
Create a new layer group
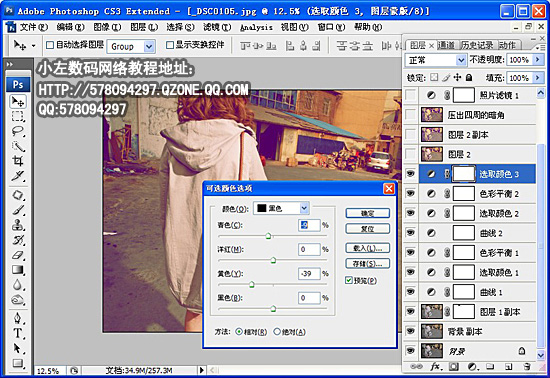point(490,367)
